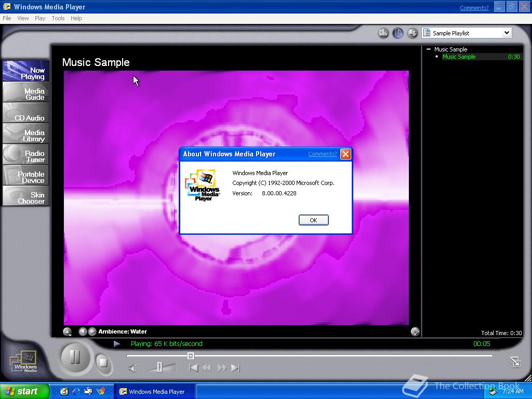Toggle the playlist pane in Now Playing

pos(397,33)
